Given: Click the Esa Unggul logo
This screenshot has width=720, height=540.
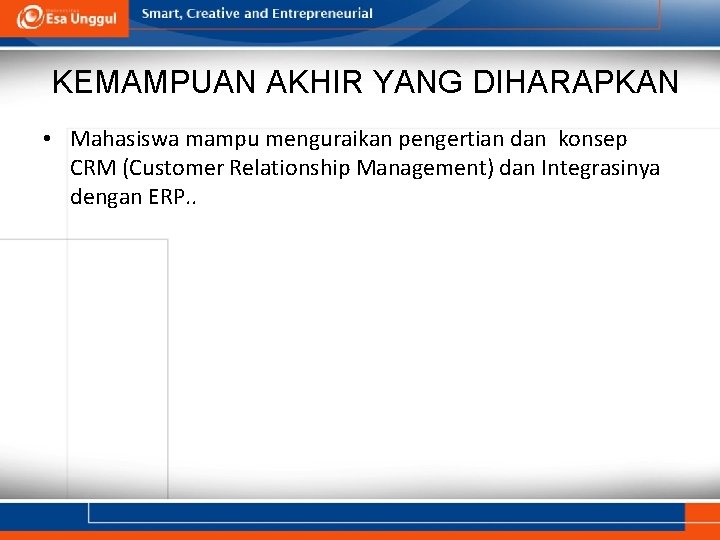Looking at the screenshot, I should 67,17.
